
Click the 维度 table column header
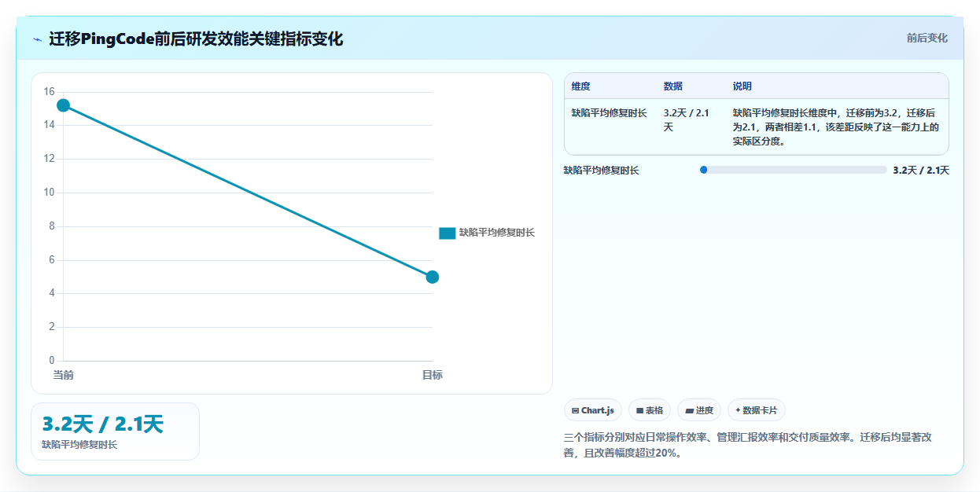pyautogui.click(x=581, y=86)
